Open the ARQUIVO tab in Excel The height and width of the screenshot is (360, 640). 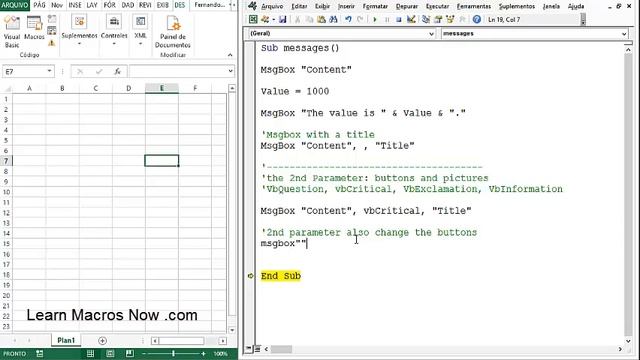(x=15, y=5)
